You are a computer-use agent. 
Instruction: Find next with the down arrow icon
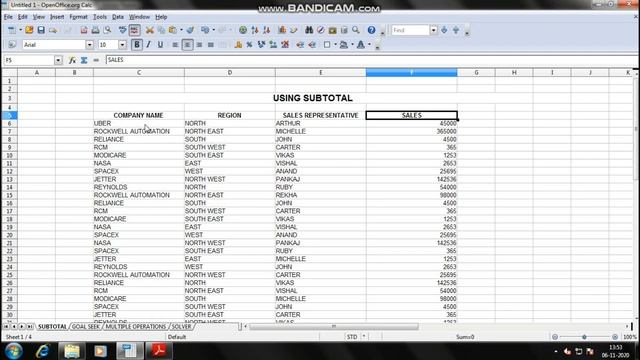[x=444, y=30]
